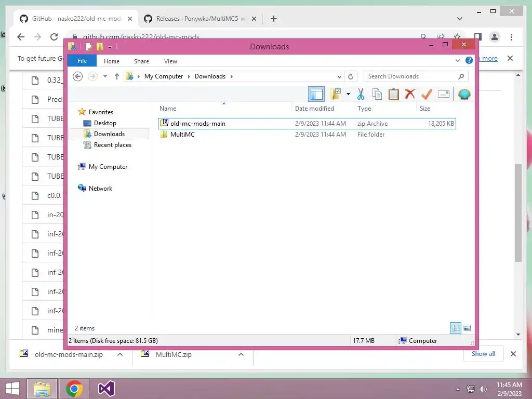This screenshot has height=399, width=532.
Task: Select Favorites in navigation pane
Action: (101, 112)
